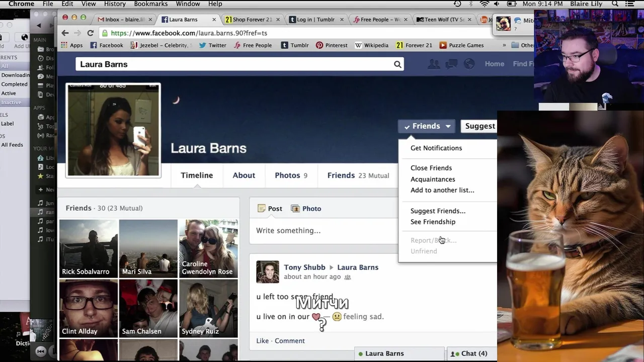644x362 pixels.
Task: Open the Chrome application menu
Action: [x=21, y=4]
